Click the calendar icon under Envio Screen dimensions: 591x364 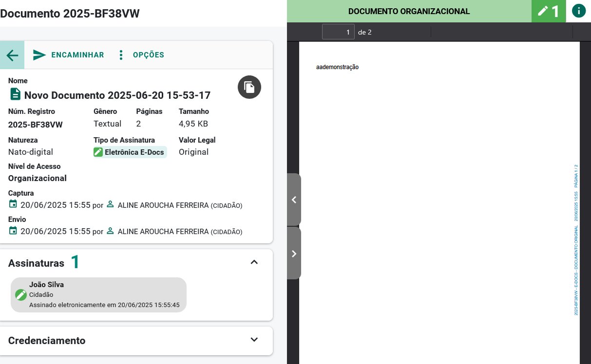coord(13,231)
